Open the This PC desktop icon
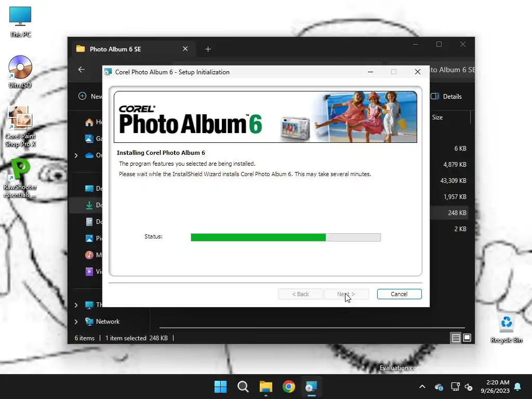 click(x=20, y=21)
